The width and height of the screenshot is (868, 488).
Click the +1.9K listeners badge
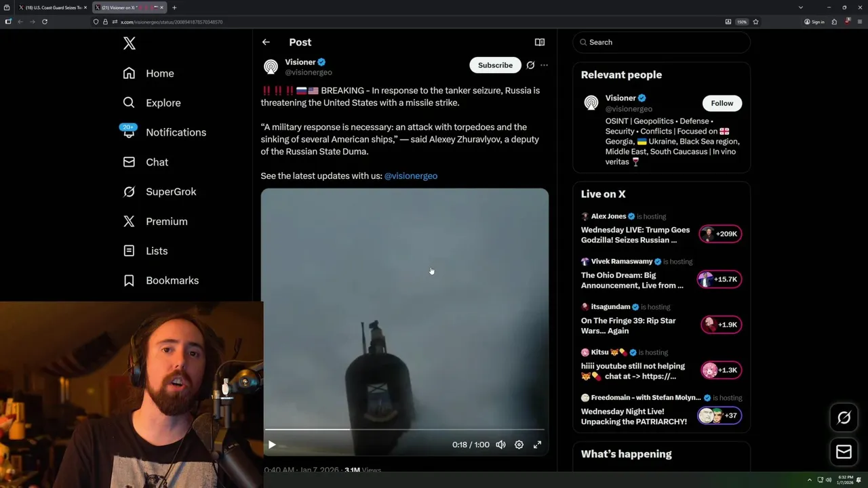tap(721, 325)
